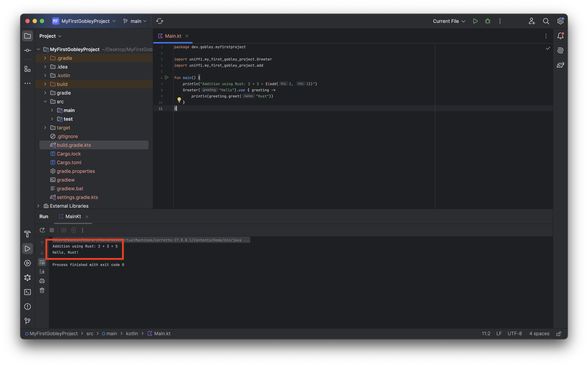Select the MainKt run tab
This screenshot has width=588, height=366.
click(x=73, y=217)
